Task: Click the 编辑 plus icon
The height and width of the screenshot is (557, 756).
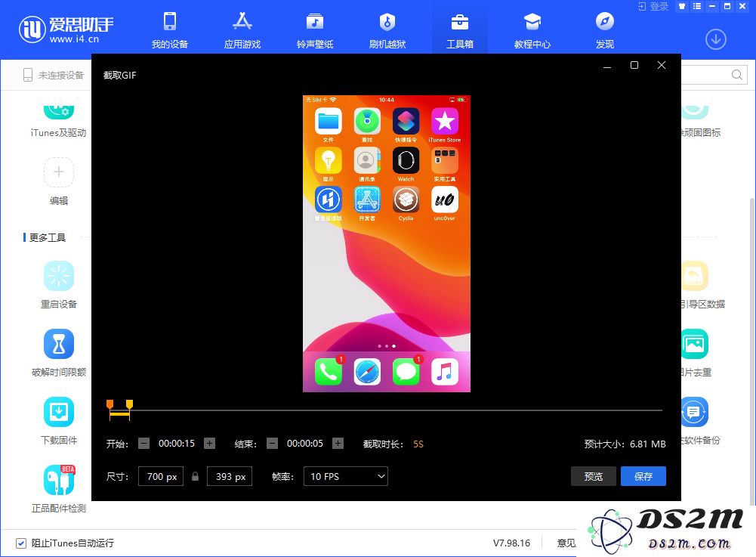Action: tap(59, 172)
